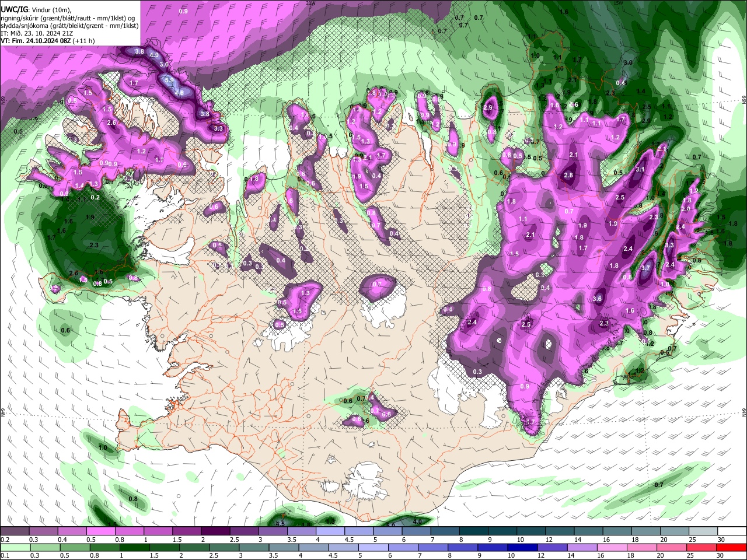Image resolution: width=747 pixels, height=560 pixels.
Task: Click the '3.7' snowfall value on the map
Action: pos(645,267)
